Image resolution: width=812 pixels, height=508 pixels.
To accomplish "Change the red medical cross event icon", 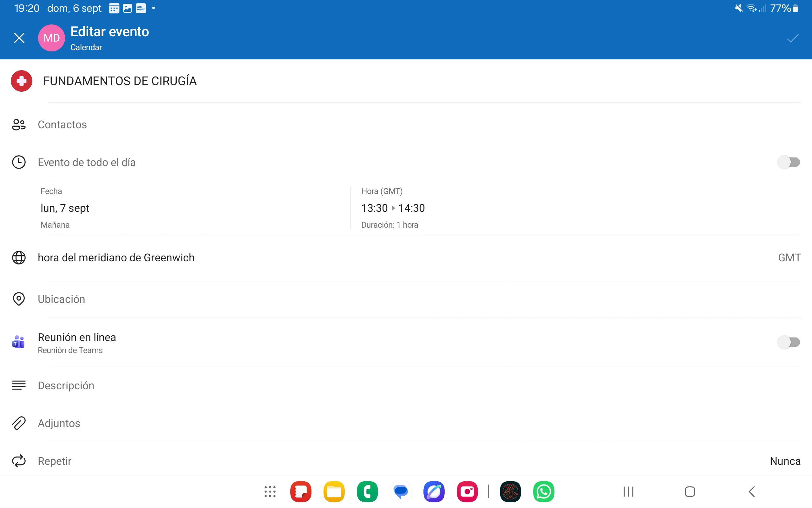I will (x=22, y=81).
